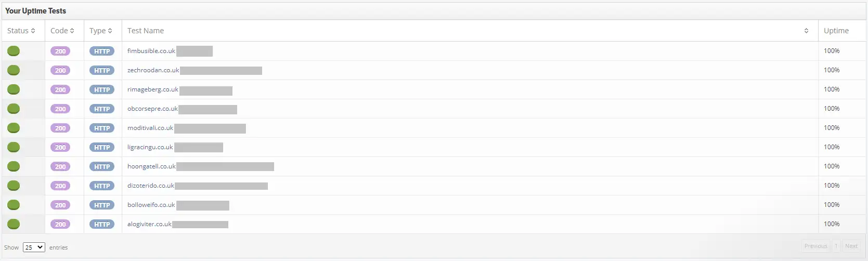This screenshot has height=261, width=868.
Task: Go to Next page
Action: click(851, 246)
